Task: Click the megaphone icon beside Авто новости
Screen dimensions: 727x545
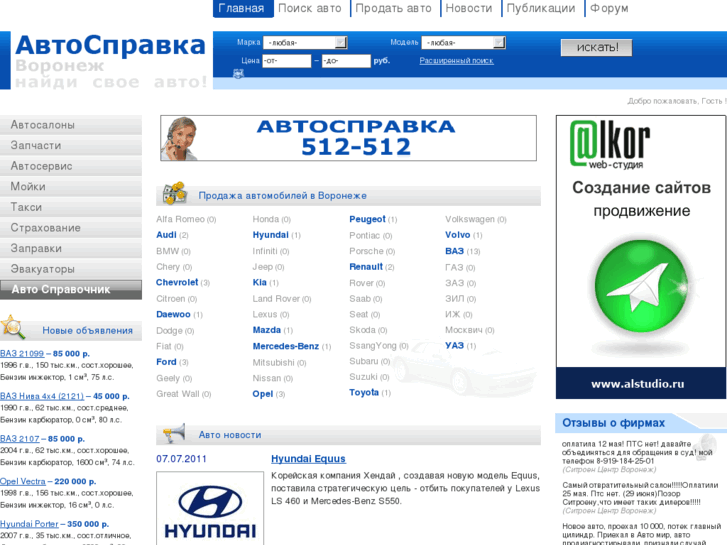Action: pyautogui.click(x=174, y=433)
